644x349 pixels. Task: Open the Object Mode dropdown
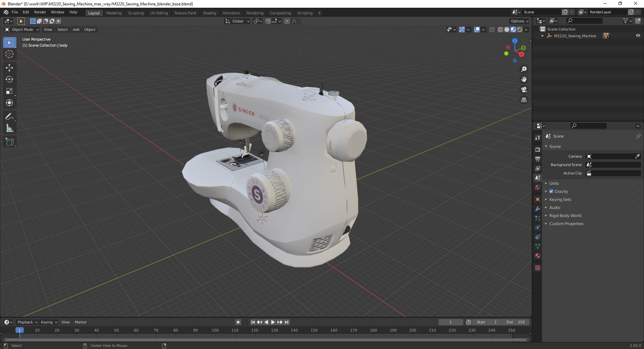click(x=22, y=30)
